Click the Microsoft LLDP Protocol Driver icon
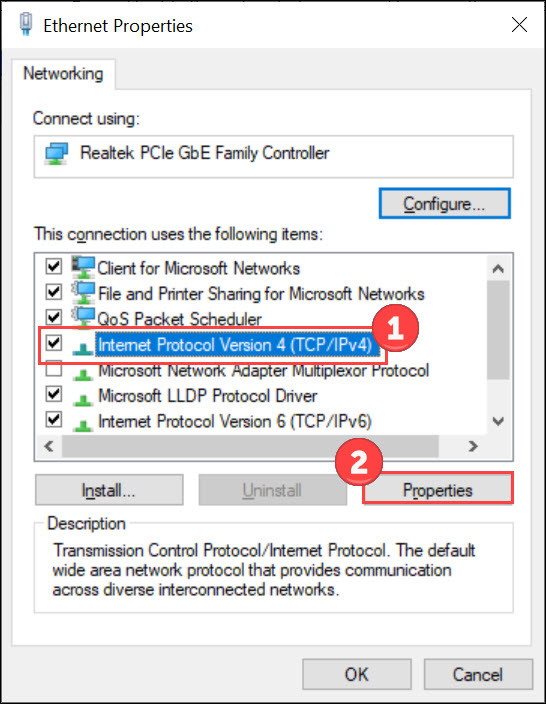Viewport: 546px width, 704px height. pos(83,399)
